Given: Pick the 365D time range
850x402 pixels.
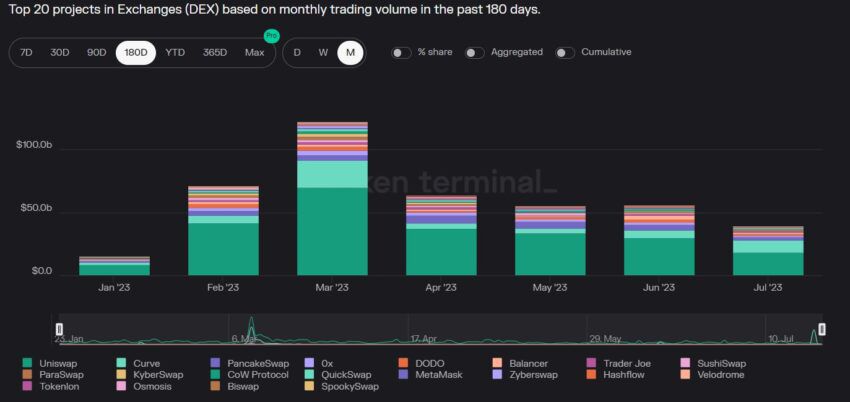Looking at the screenshot, I should [x=215, y=53].
